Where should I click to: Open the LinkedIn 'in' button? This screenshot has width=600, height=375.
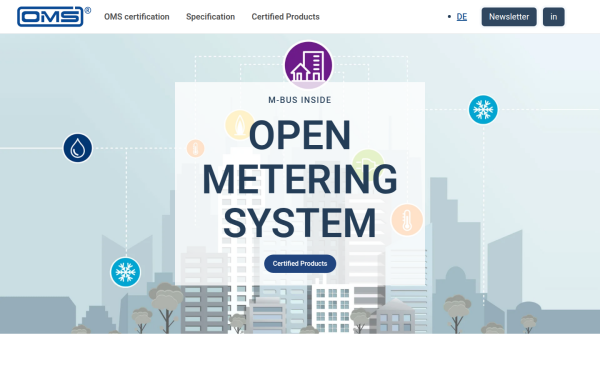553,17
